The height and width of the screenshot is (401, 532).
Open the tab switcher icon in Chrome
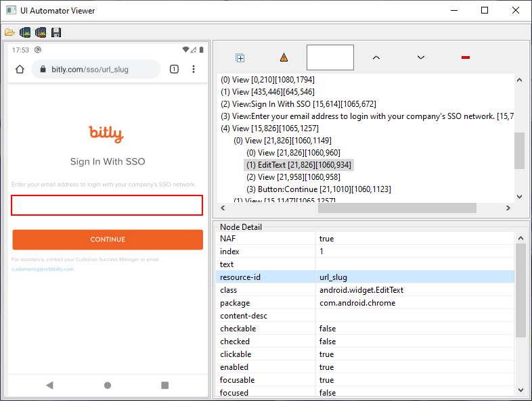click(174, 69)
